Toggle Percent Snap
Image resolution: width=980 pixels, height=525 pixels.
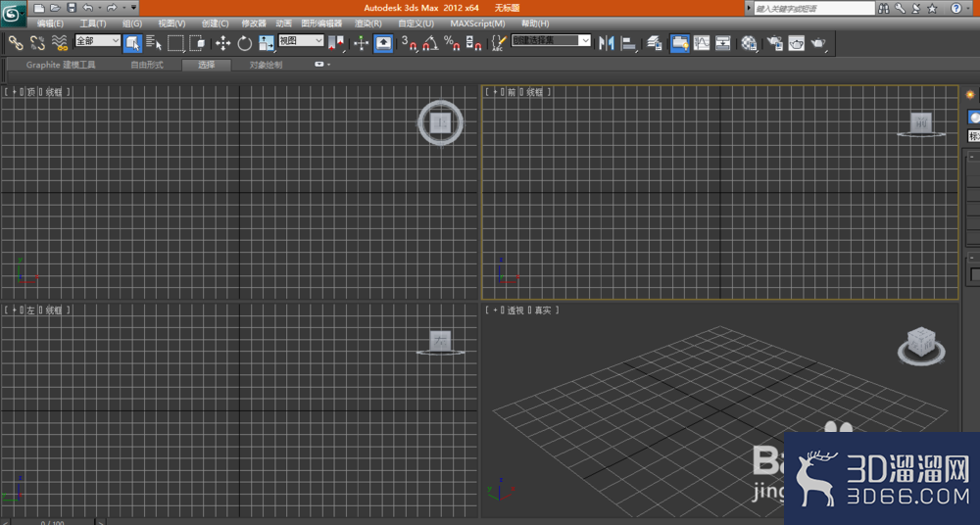(x=452, y=42)
